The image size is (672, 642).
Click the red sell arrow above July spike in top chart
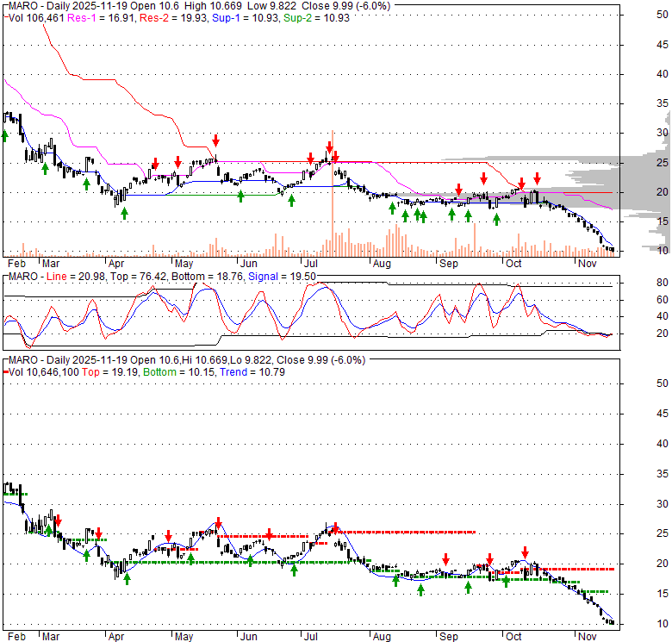coord(329,148)
